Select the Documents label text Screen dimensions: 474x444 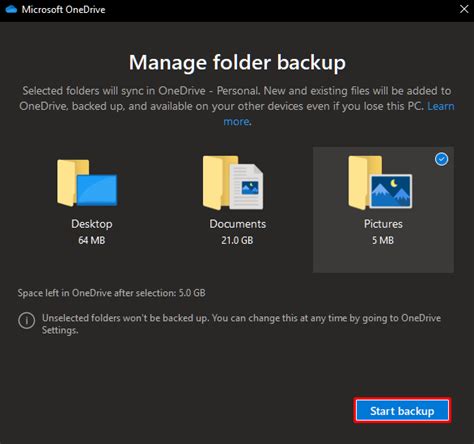[238, 224]
